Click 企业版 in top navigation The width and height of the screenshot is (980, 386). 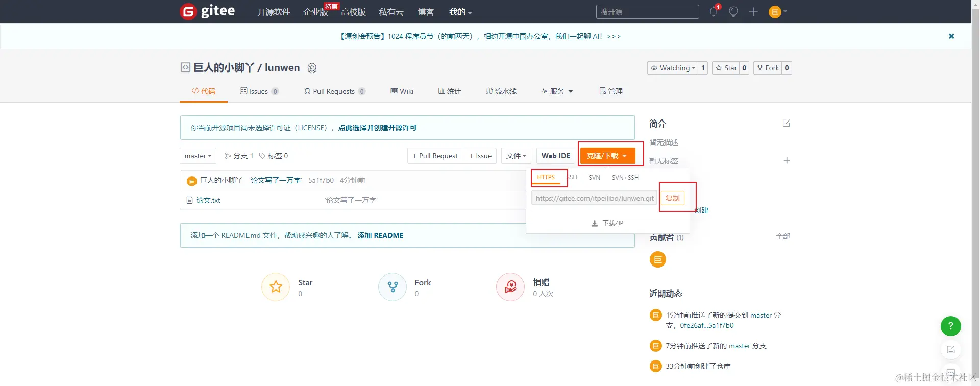315,12
